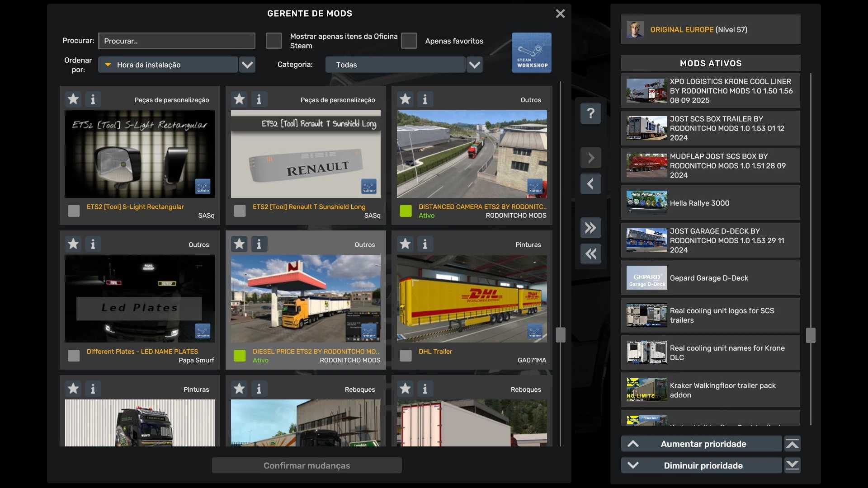Image resolution: width=868 pixels, height=488 pixels.
Task: Click the help question mark icon
Action: click(x=590, y=113)
